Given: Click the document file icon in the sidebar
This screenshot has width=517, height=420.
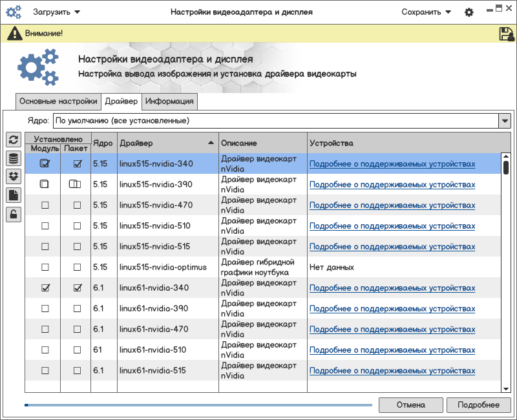Looking at the screenshot, I should point(13,195).
